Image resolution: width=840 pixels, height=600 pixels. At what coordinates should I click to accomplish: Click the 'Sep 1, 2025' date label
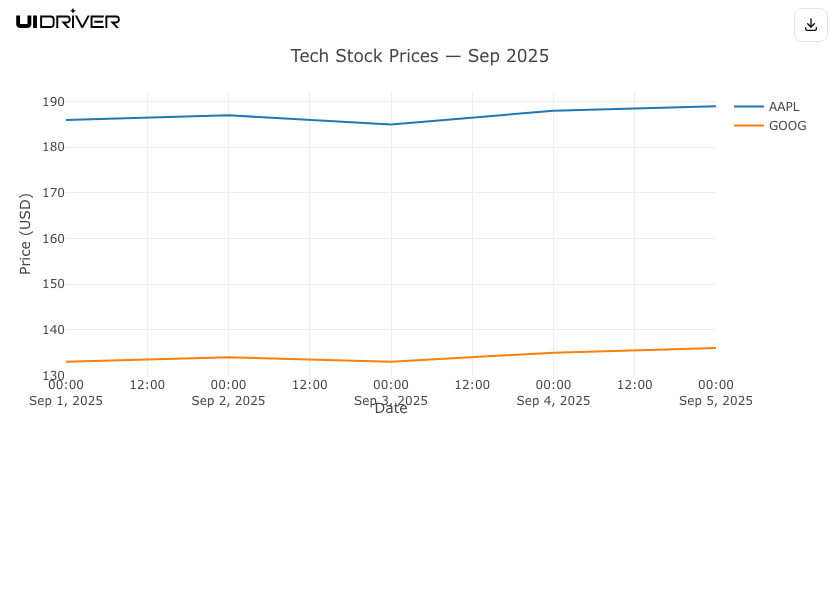[x=66, y=401]
